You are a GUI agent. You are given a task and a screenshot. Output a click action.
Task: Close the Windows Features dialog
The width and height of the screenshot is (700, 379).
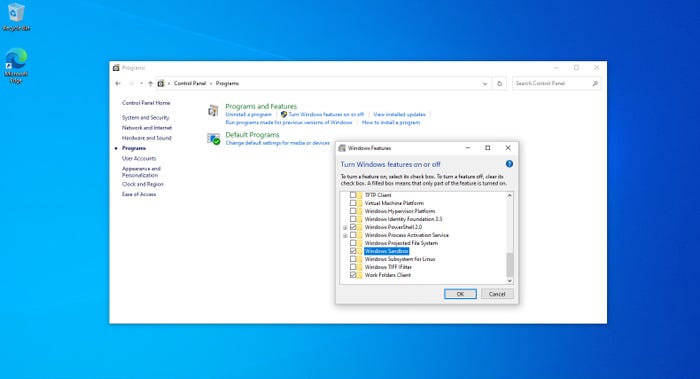point(508,148)
